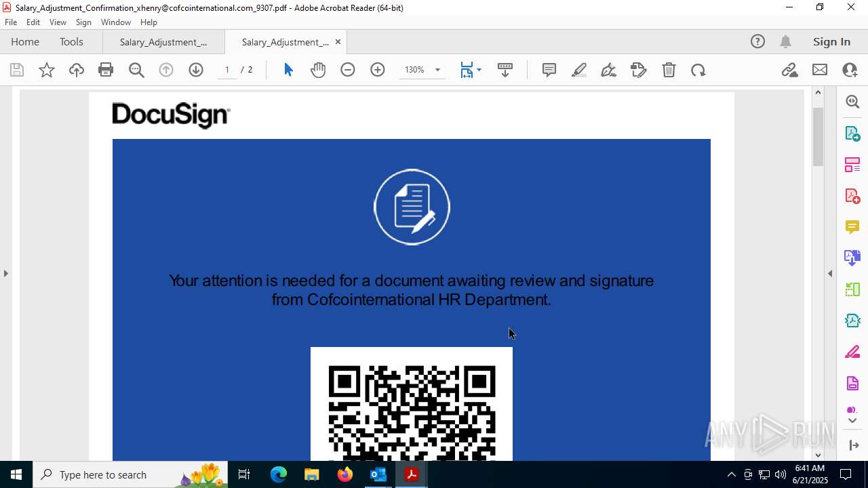Activate the Hand pan tool
The image size is (868, 488).
tap(318, 70)
